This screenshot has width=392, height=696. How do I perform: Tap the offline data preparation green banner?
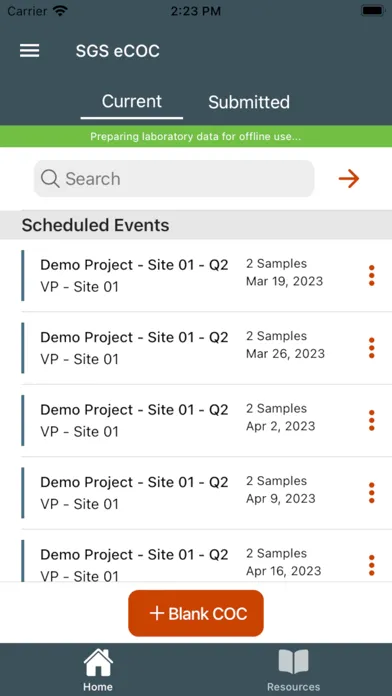196,136
